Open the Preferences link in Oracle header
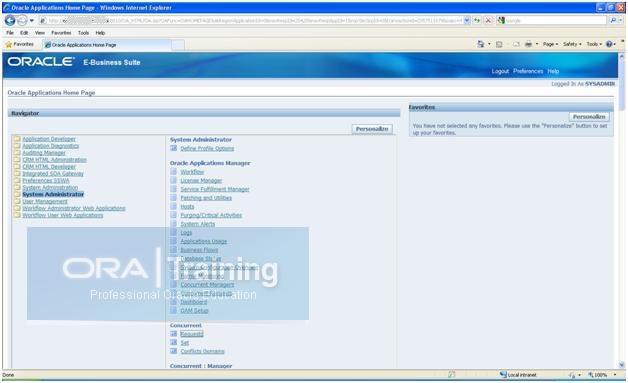628x383 pixels. (528, 71)
